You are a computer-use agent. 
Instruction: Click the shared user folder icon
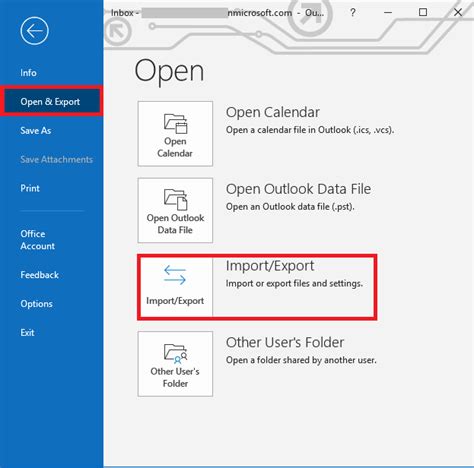tap(175, 353)
